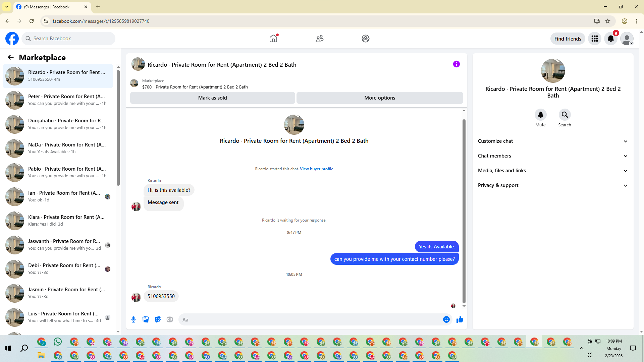Screen dimensions: 644x362
Task: Open emoji picker in message box
Action: pyautogui.click(x=446, y=319)
